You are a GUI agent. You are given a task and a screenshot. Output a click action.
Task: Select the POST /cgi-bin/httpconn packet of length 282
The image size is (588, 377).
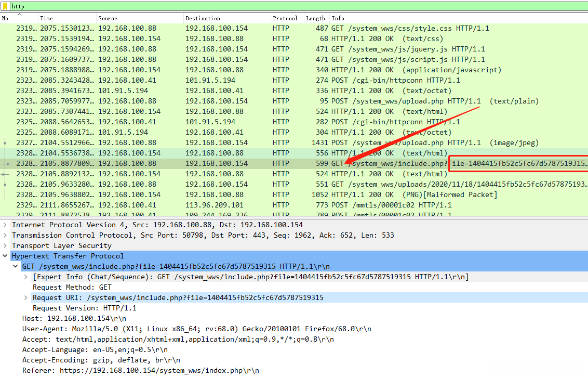294,122
